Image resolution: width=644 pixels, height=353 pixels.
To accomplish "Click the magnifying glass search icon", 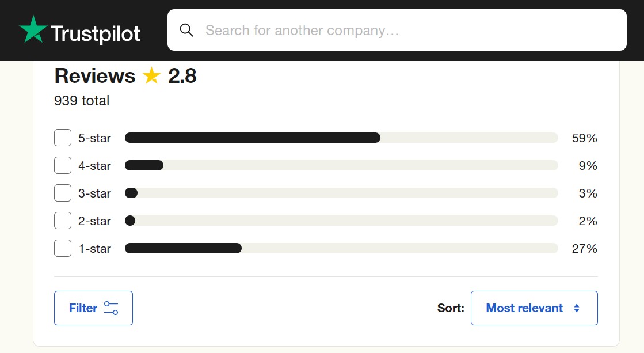I will 186,30.
